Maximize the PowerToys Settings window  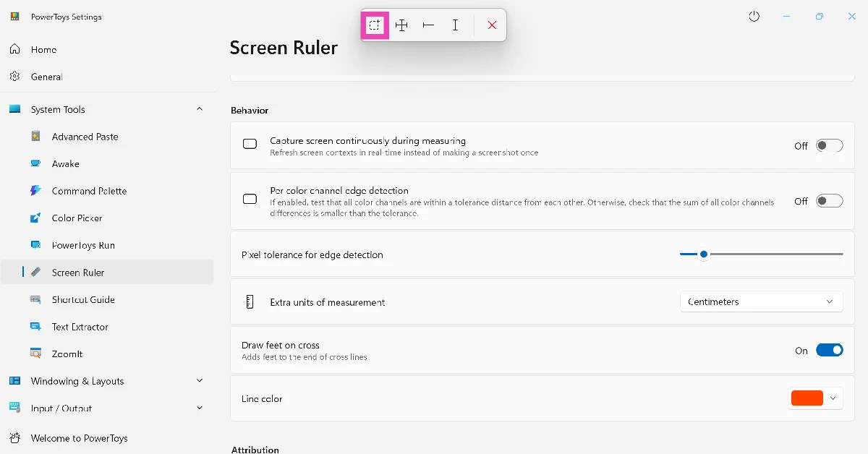pyautogui.click(x=819, y=17)
